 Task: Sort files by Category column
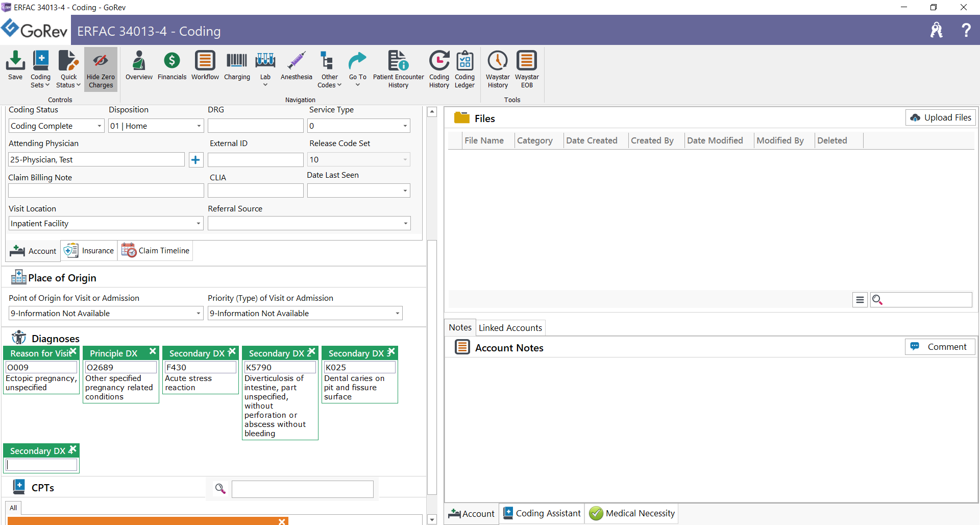[x=534, y=140]
